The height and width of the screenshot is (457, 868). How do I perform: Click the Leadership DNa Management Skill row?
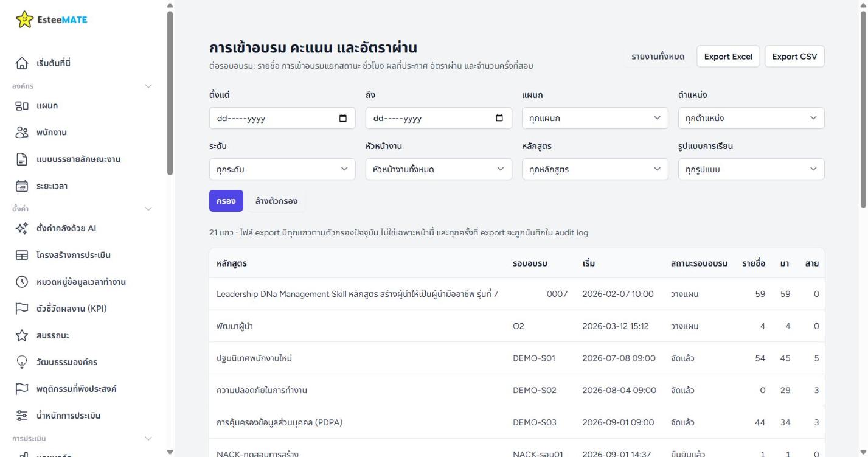pyautogui.click(x=517, y=294)
